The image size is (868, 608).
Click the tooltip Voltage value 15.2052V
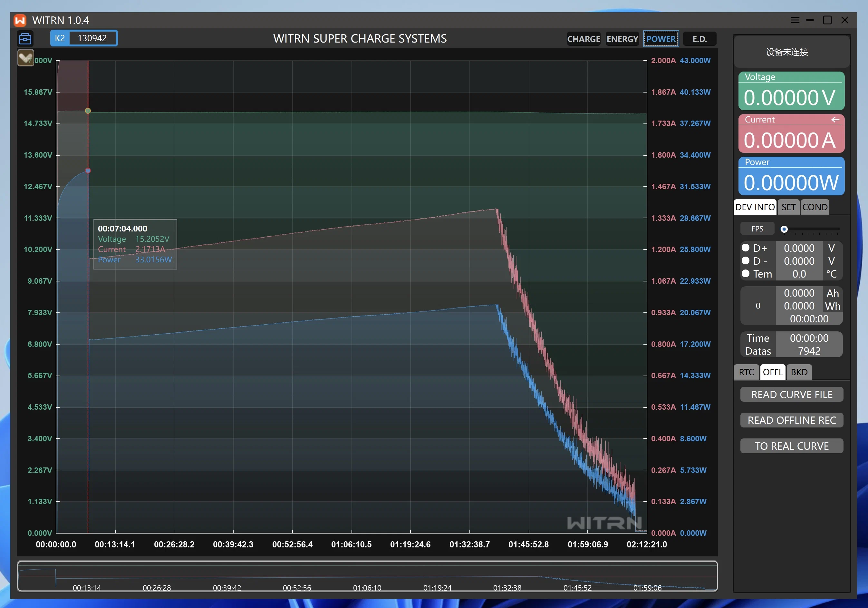click(152, 239)
